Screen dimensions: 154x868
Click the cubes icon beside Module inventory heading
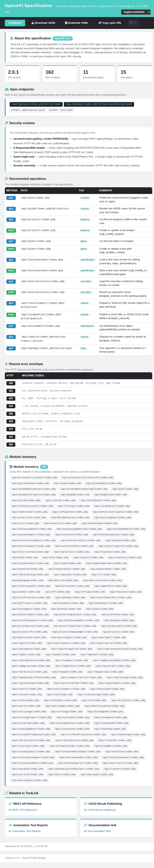7,457
